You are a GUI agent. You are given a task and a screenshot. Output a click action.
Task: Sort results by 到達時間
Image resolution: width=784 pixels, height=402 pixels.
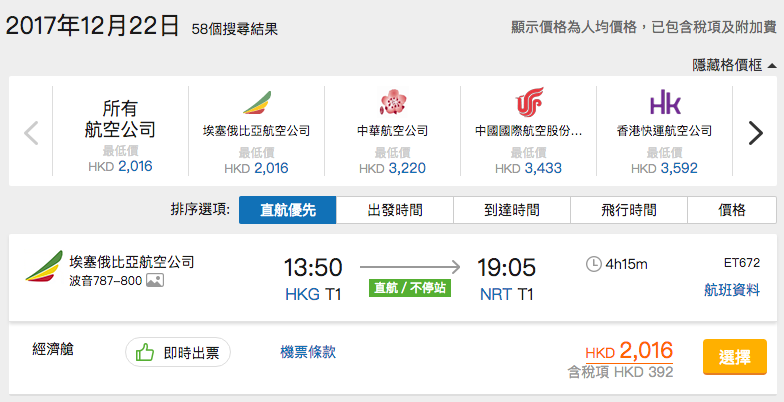pos(512,210)
